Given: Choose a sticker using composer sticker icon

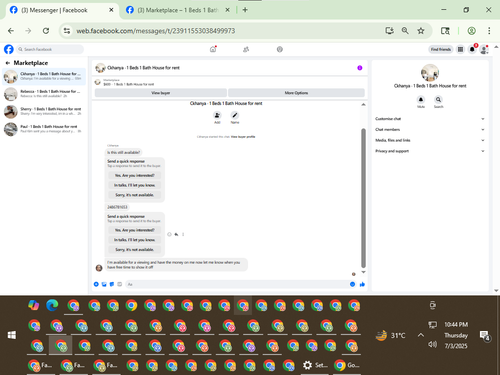Looking at the screenshot, I should pyautogui.click(x=112, y=284).
